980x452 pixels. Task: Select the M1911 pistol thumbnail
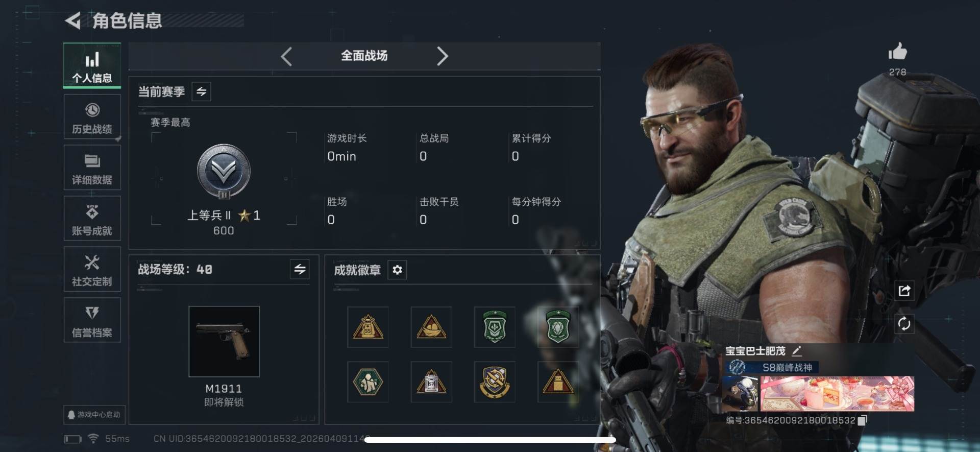pos(224,342)
